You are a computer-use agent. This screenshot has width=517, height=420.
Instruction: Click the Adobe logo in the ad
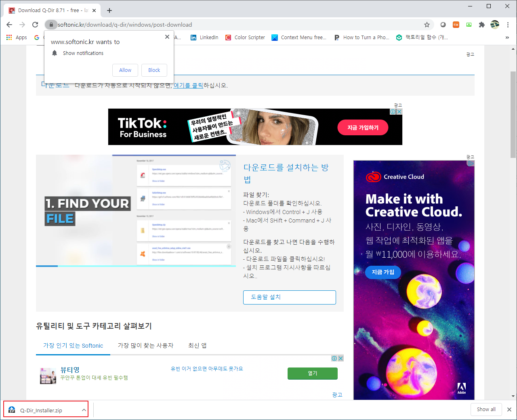pyautogui.click(x=462, y=388)
